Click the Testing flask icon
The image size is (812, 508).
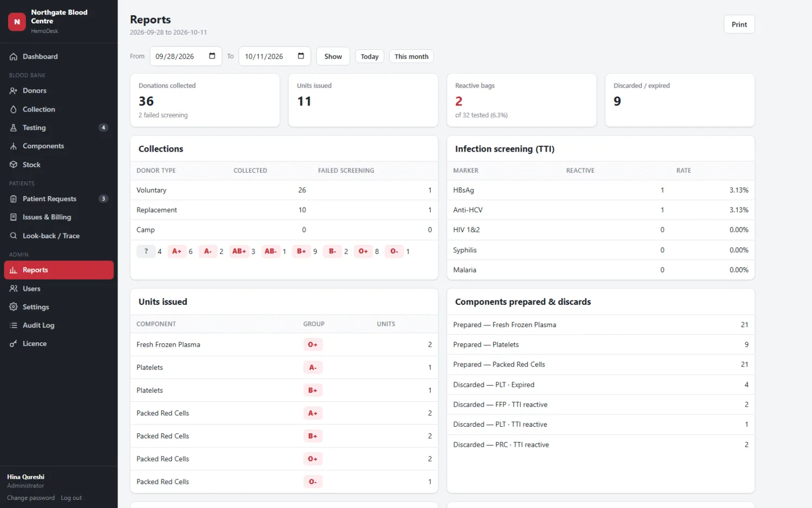click(x=14, y=128)
